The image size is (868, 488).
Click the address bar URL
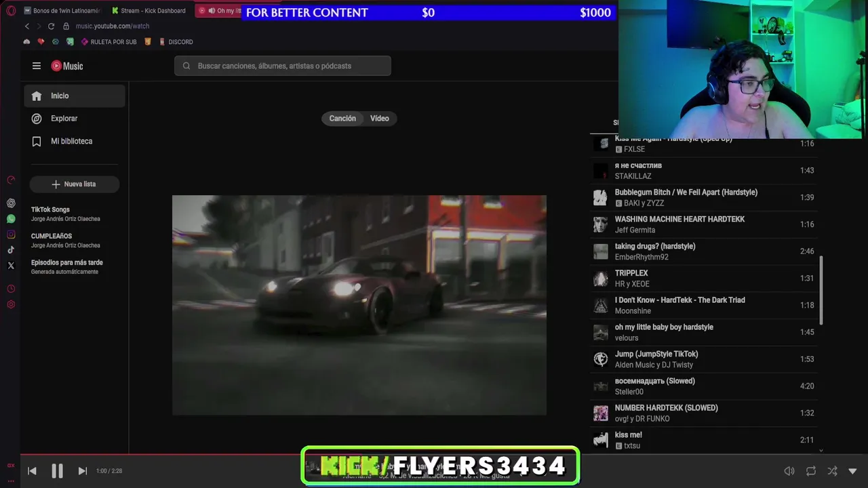pyautogui.click(x=113, y=26)
